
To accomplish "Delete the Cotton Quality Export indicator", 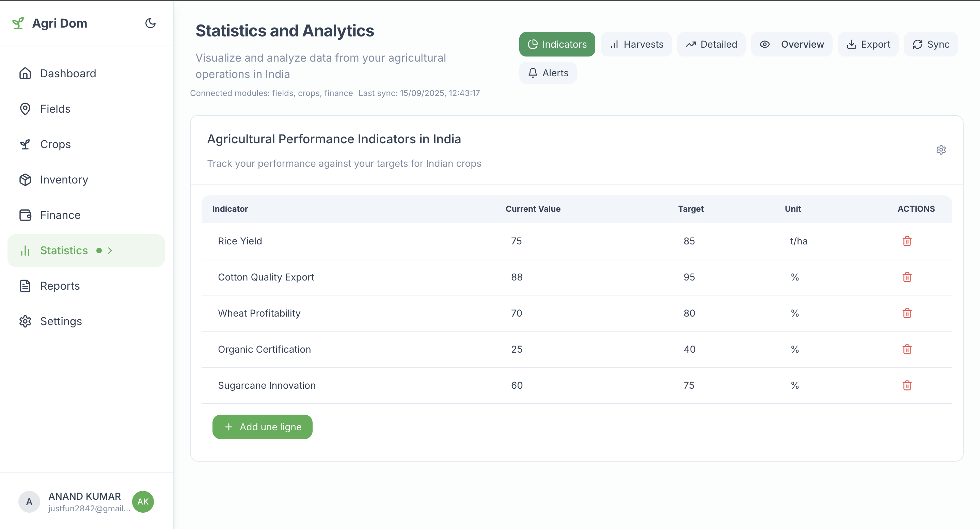I will (906, 277).
